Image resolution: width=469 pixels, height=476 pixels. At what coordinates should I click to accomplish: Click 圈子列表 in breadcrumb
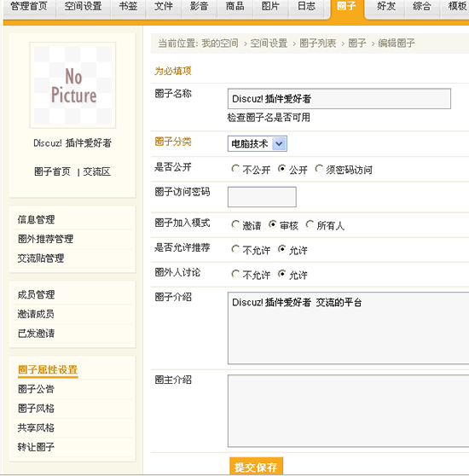[317, 44]
